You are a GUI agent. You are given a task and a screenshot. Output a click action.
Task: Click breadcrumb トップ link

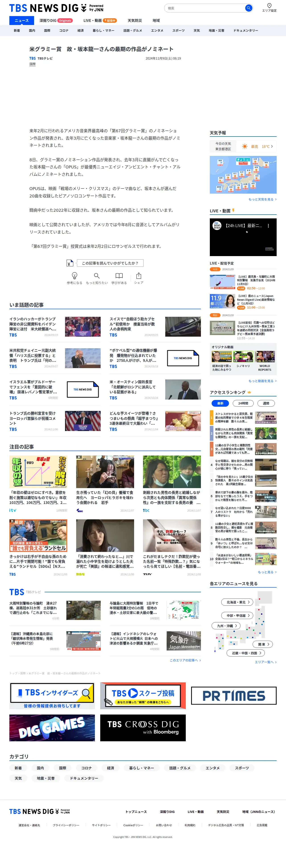point(13,673)
